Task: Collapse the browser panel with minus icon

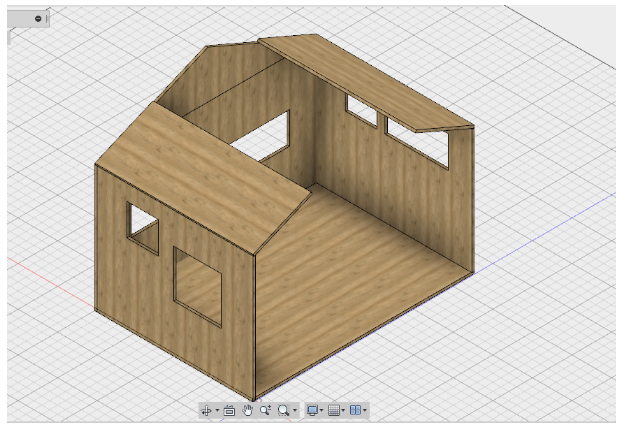Action: click(38, 18)
